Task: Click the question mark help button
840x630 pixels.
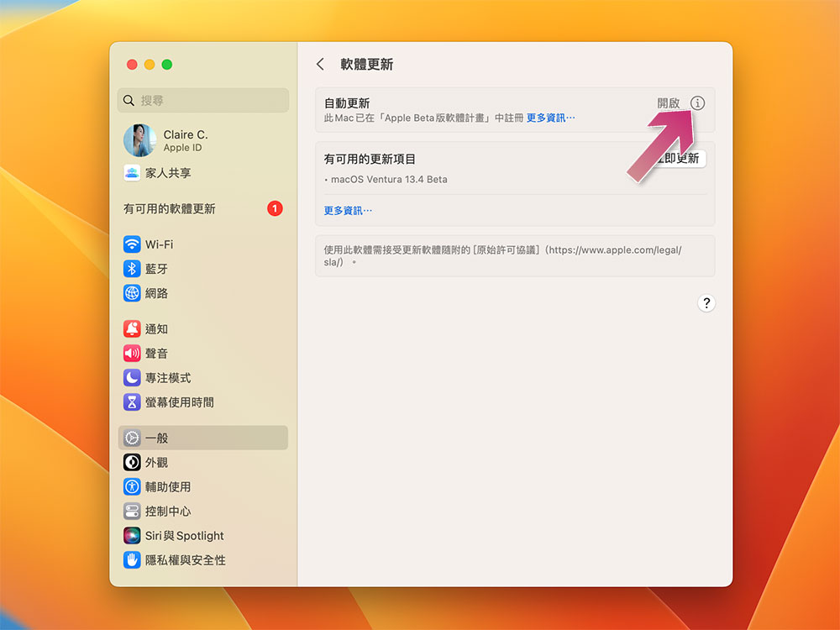Action: [706, 303]
